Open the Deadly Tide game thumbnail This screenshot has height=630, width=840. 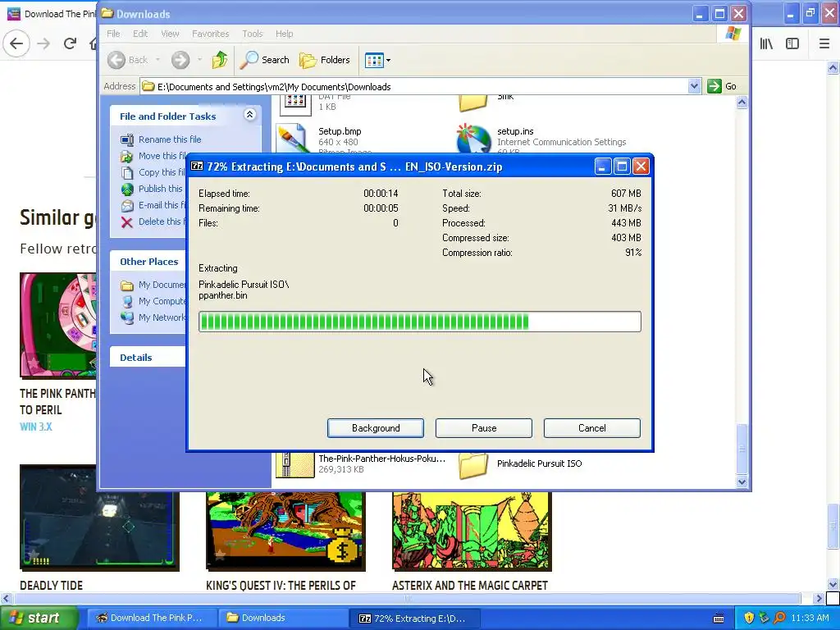99,518
